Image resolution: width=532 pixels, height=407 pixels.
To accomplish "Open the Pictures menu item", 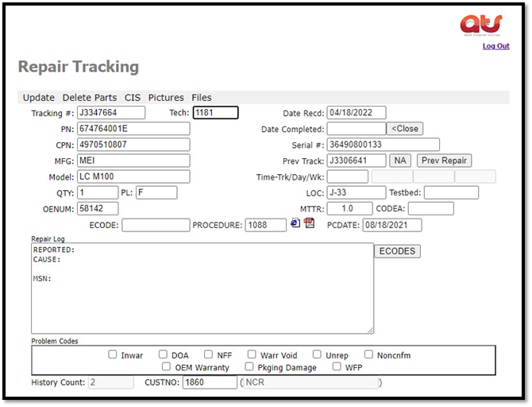I will [x=165, y=98].
